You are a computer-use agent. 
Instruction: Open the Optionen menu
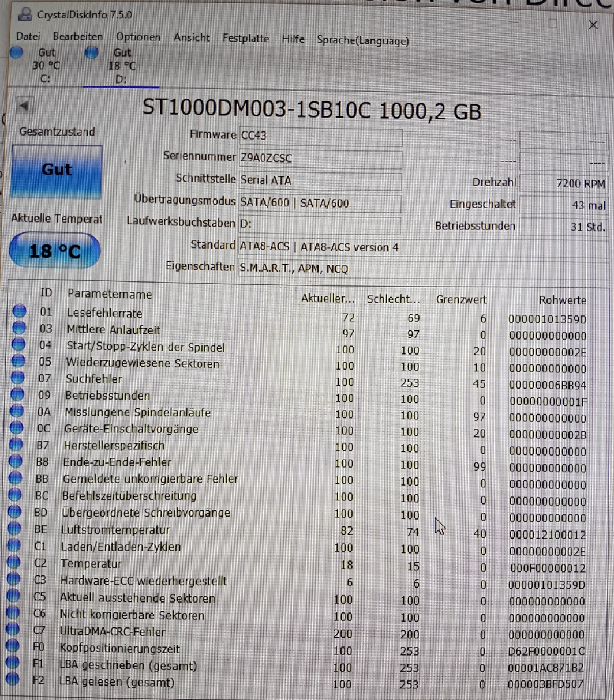pos(138,37)
